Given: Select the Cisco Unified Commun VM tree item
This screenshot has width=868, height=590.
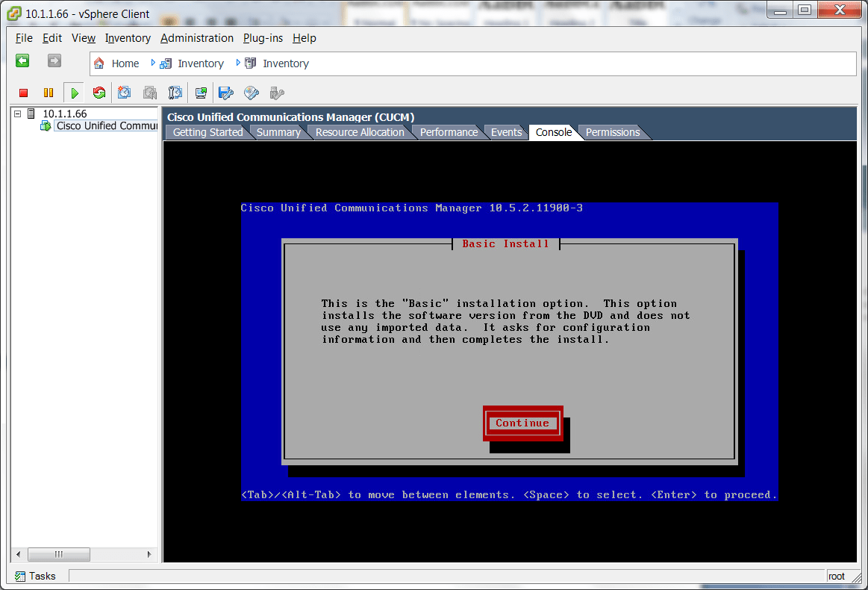Looking at the screenshot, I should point(107,125).
